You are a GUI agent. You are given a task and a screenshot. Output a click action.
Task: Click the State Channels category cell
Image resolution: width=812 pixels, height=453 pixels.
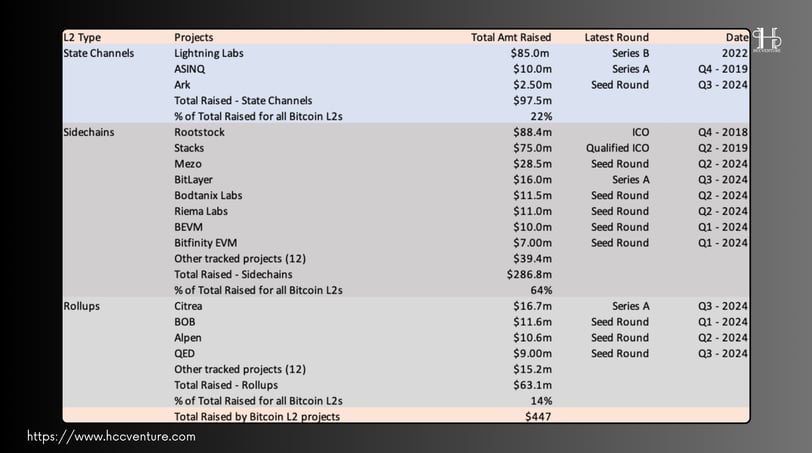click(98, 53)
